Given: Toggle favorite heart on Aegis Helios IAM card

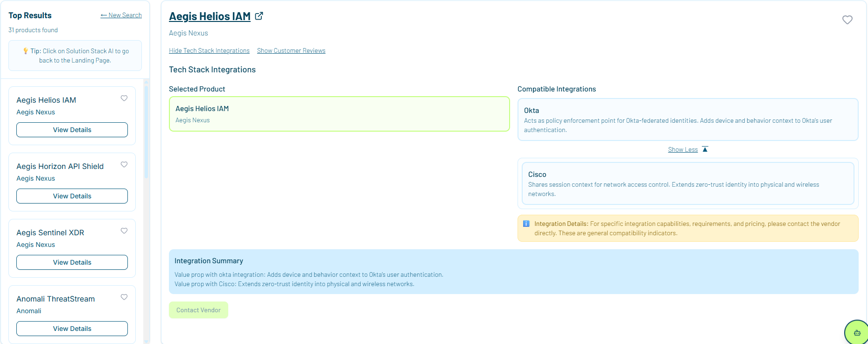Looking at the screenshot, I should click(124, 98).
